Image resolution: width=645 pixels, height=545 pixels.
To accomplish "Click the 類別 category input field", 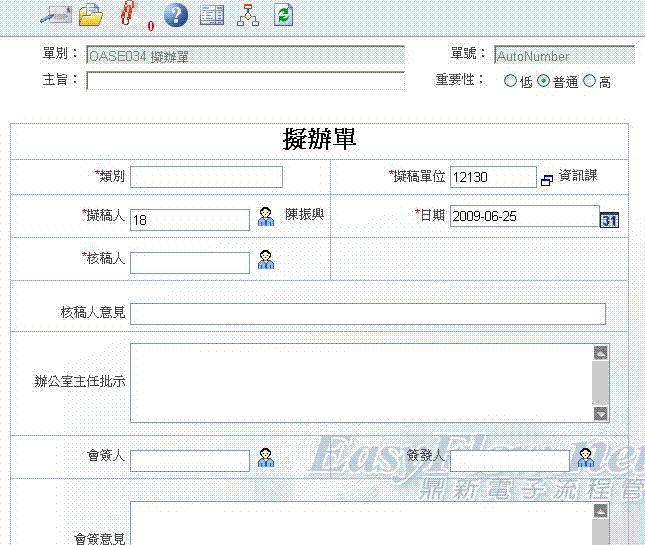I will [x=206, y=177].
